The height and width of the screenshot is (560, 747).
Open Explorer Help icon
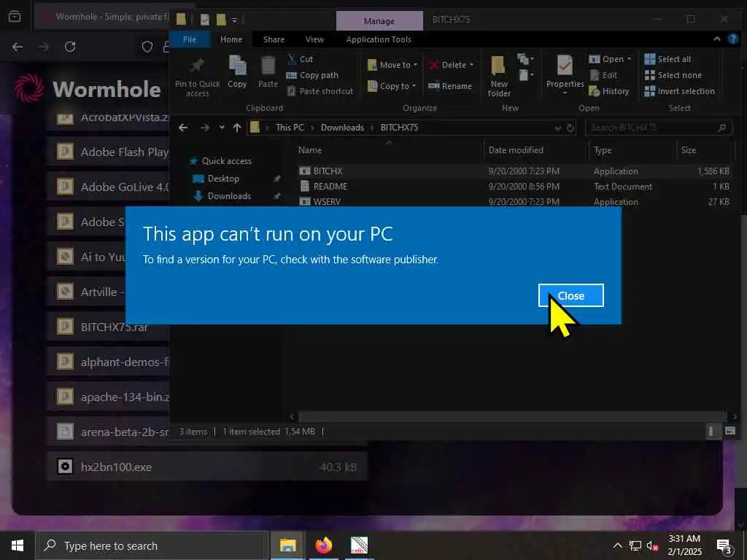(733, 39)
